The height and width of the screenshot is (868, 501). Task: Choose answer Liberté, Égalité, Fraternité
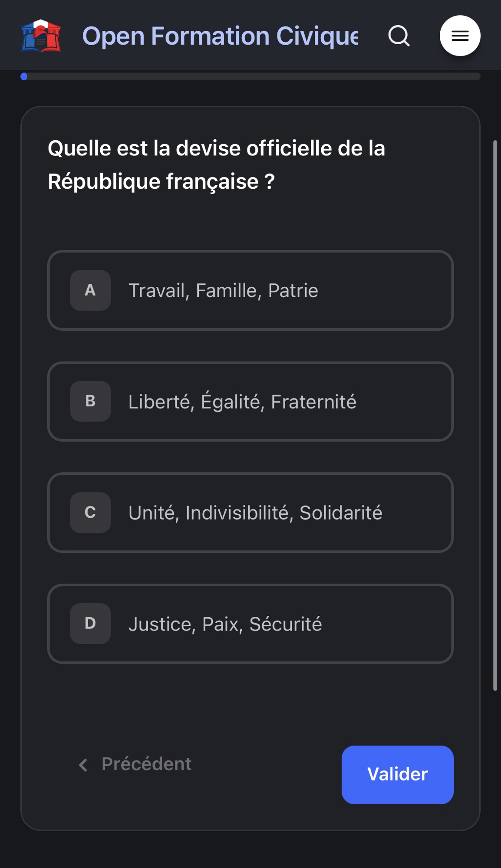(242, 402)
